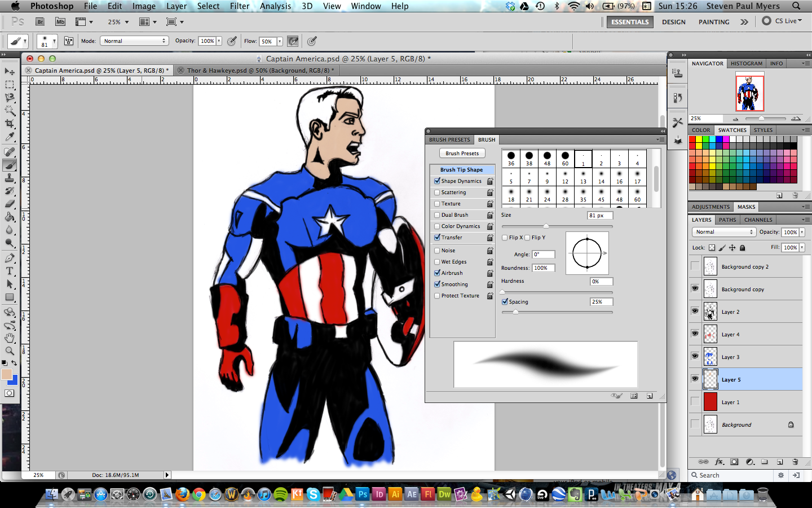
Task: Adjust the brush Size slider handle
Action: (x=545, y=226)
